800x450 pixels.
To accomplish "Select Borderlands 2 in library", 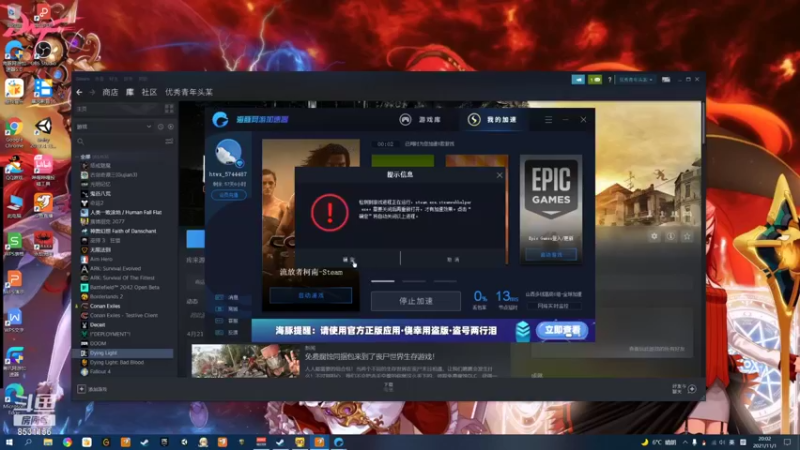I will [x=106, y=296].
